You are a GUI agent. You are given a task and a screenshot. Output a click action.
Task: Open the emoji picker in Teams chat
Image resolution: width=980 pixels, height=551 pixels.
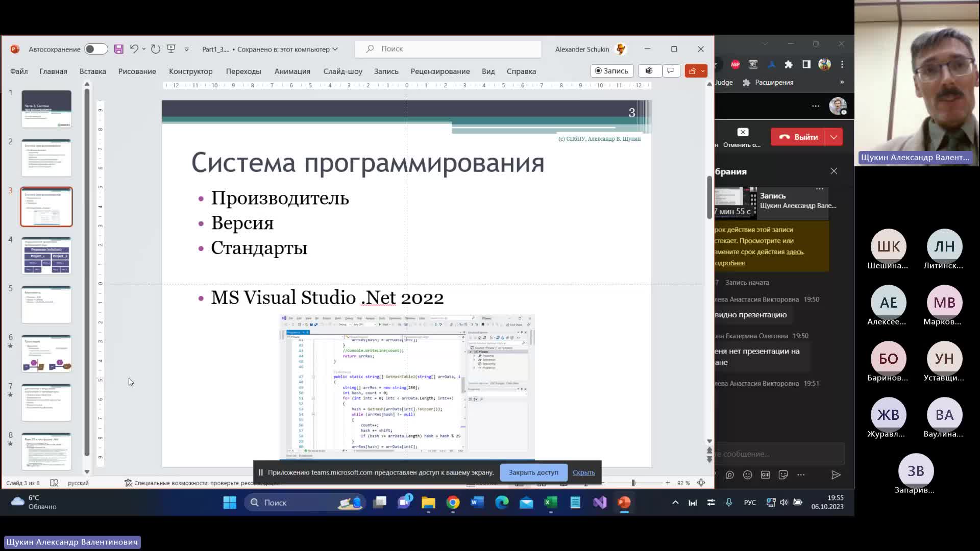(748, 475)
